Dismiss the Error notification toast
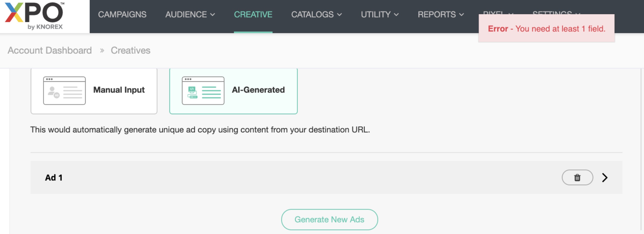 point(546,29)
